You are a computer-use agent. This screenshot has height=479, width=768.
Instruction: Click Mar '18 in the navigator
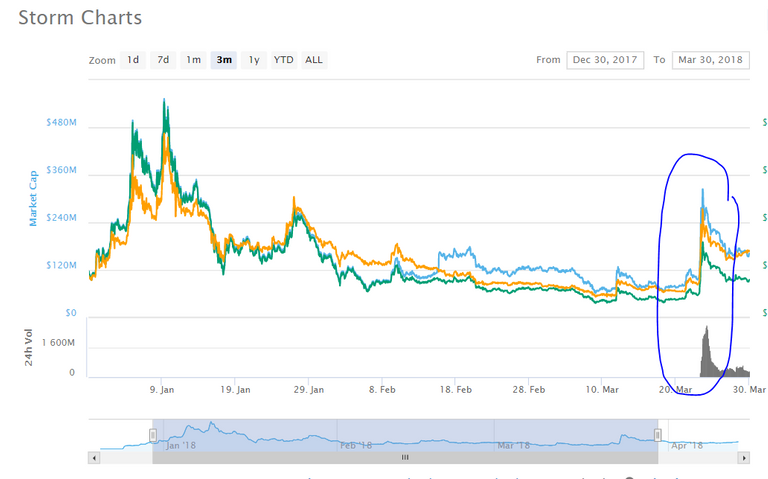coord(514,446)
